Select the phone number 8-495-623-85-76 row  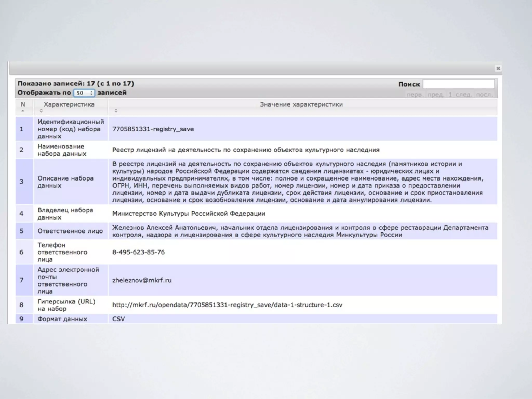138,252
